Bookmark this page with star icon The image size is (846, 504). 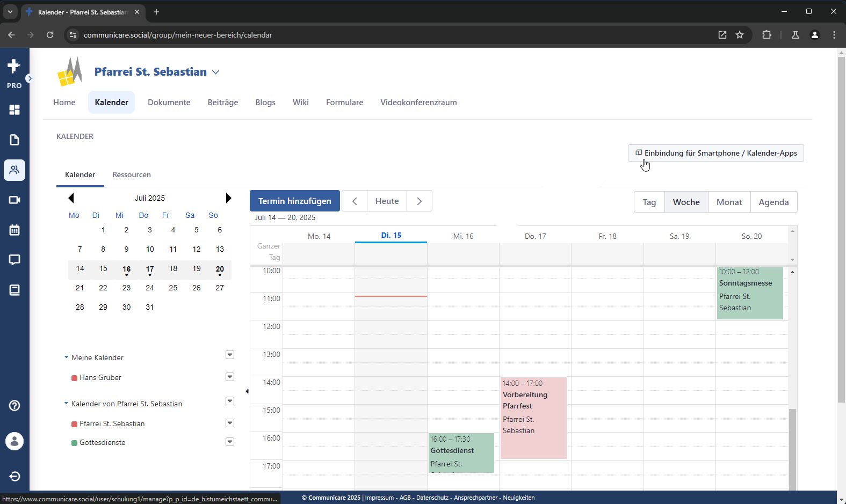click(x=740, y=35)
